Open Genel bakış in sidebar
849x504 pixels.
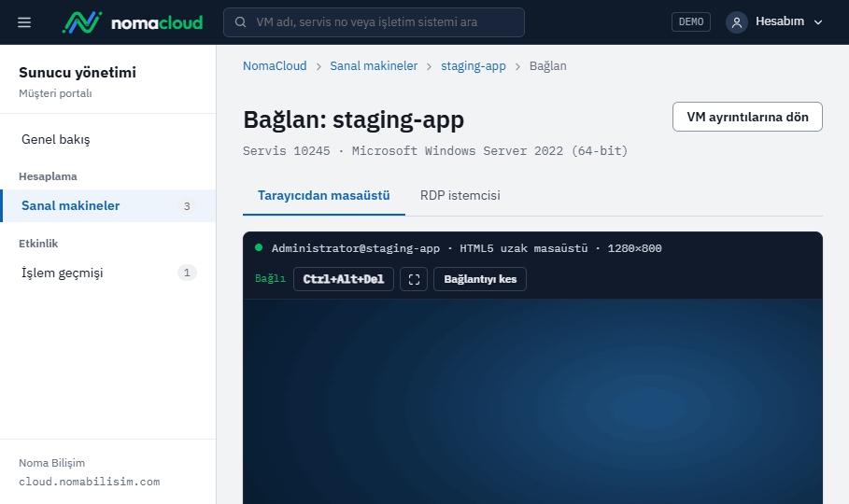[107, 139]
